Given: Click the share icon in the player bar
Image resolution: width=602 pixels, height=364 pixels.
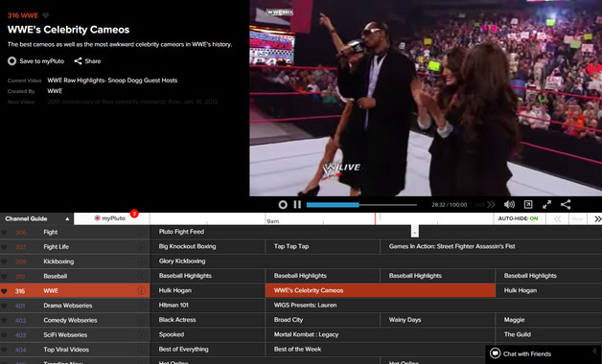Looking at the screenshot, I should click(566, 204).
